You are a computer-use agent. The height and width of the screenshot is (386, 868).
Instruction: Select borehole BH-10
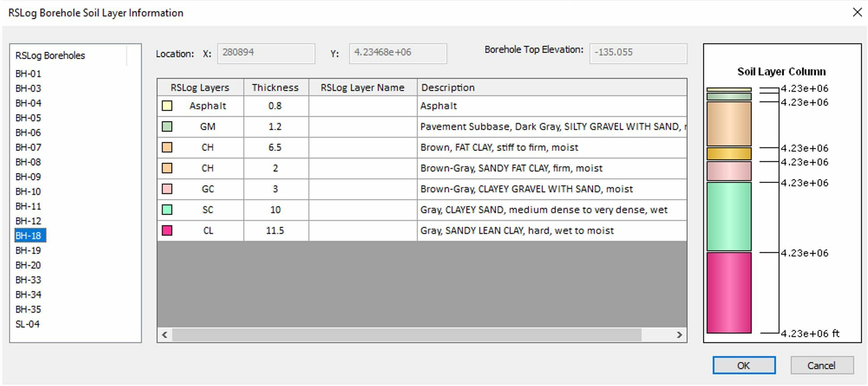pos(28,191)
